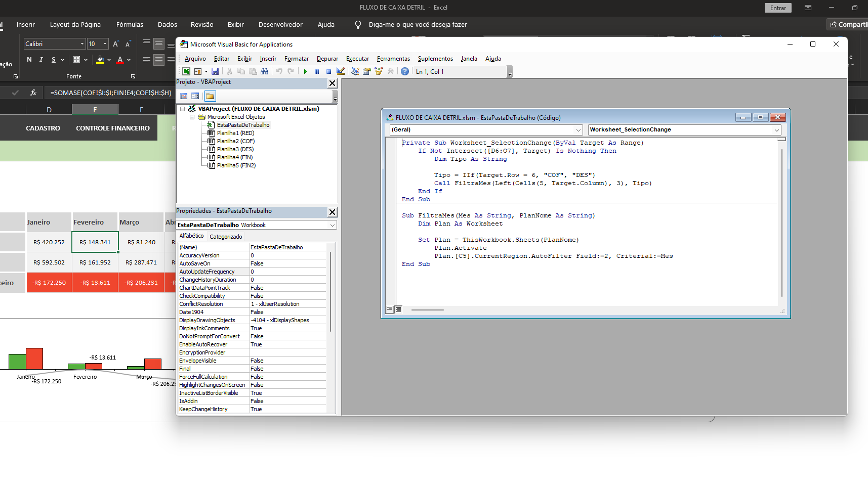Viewport: 868px width, 490px height.
Task: Open Fonte dialog launcher in Excel ribbon
Action: tap(133, 76)
